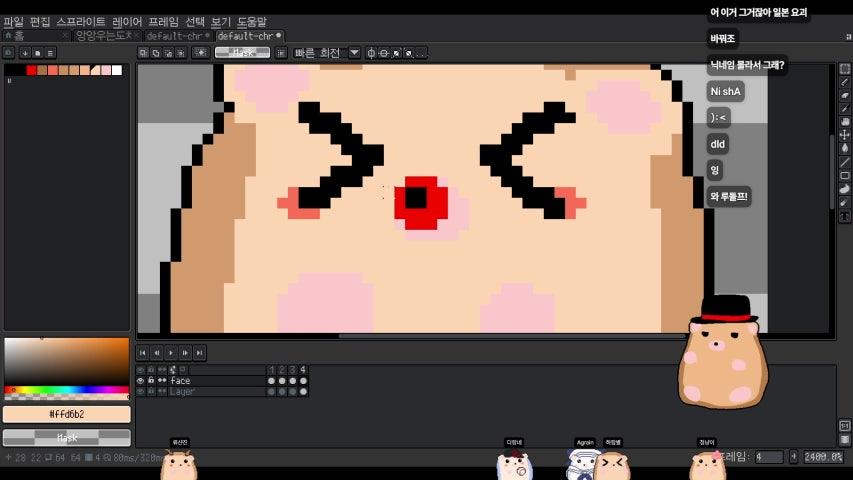Image resolution: width=853 pixels, height=480 pixels.
Task: Click the add to selection mode icon
Action: tap(156, 53)
